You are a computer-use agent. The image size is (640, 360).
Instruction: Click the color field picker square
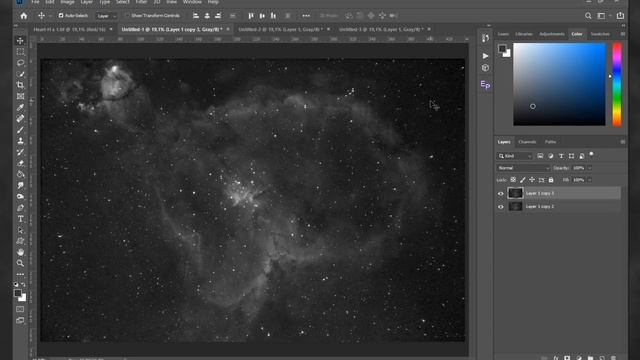(x=559, y=84)
